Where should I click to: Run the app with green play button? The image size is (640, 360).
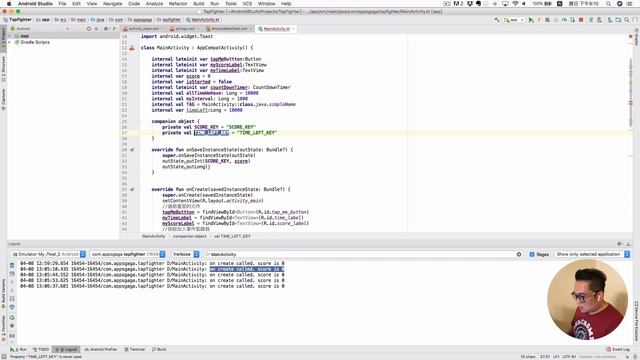pyautogui.click(x=531, y=20)
